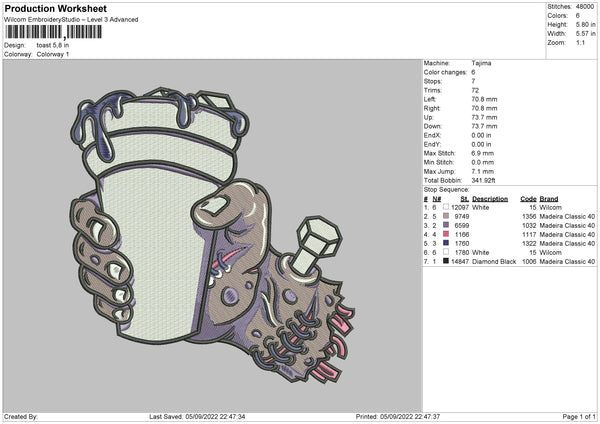Click the white swatch in stop 1
Viewport: 600px width, 424px height.
446,206
